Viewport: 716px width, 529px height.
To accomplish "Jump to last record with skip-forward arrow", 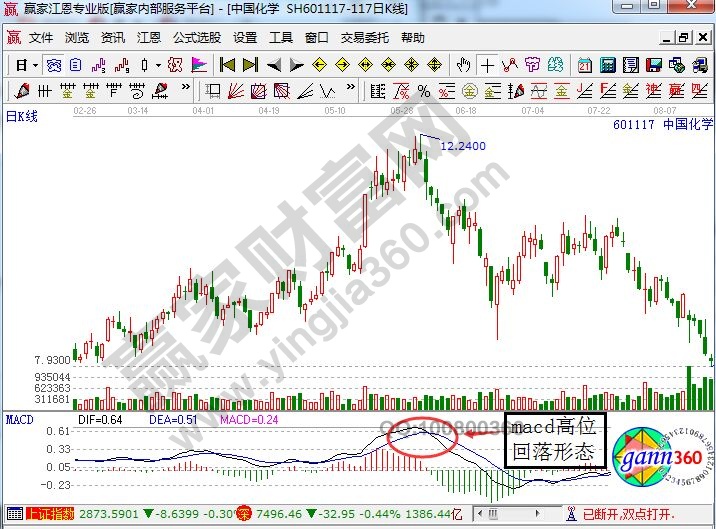I will tap(249, 65).
